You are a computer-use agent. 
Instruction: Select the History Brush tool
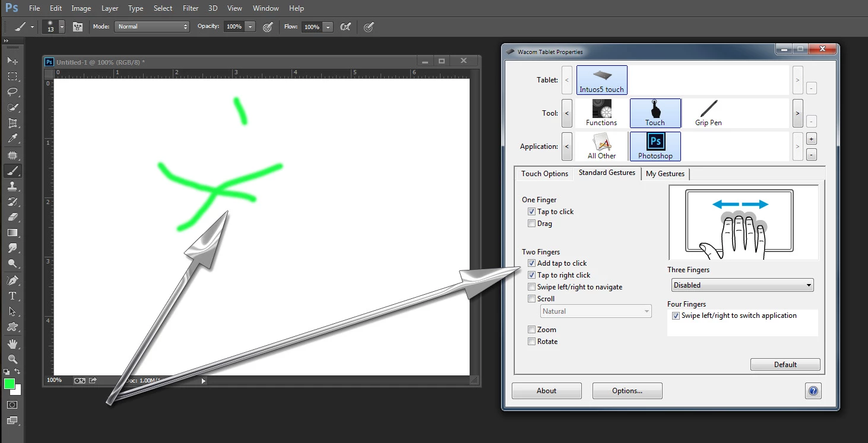coord(12,202)
